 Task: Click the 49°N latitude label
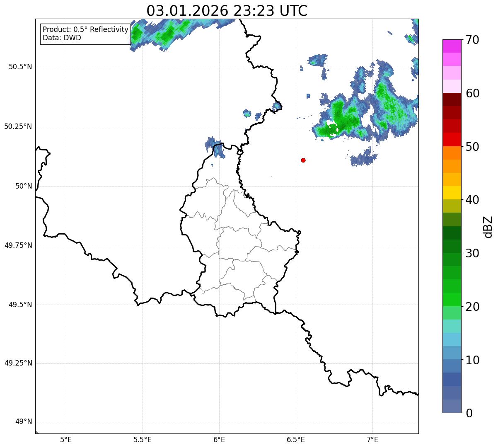pyautogui.click(x=24, y=422)
